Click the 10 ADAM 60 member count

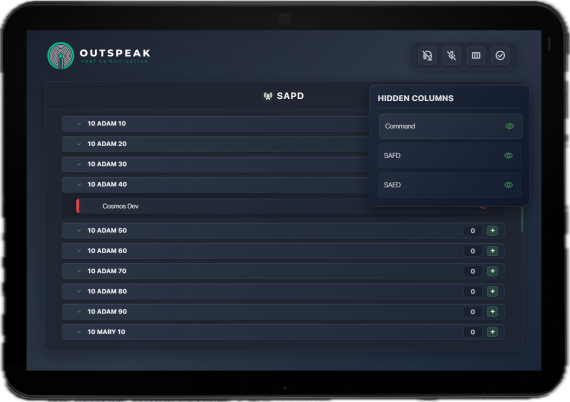tap(473, 251)
